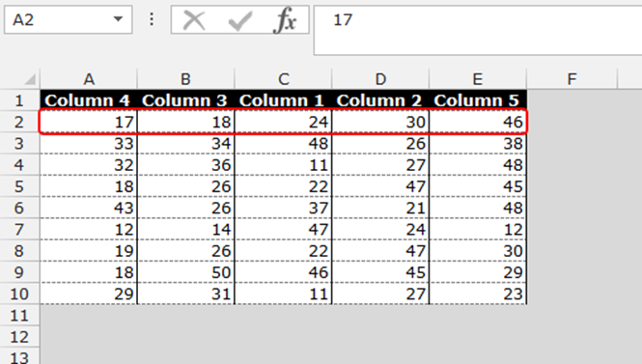
Task: Click the Name Box showing A2
Action: [x=68, y=19]
